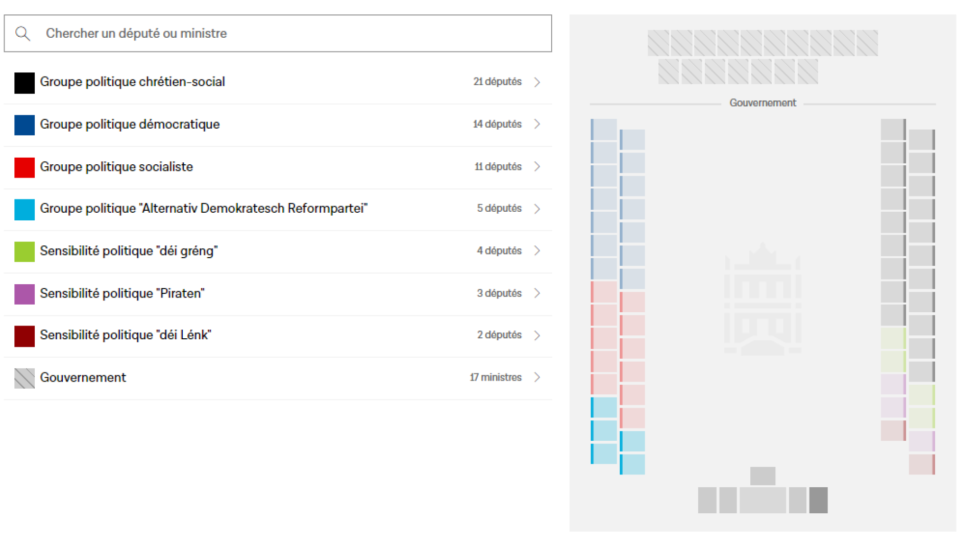This screenshot has height=551, width=980.
Task: Click the black chrétien-social color swatch
Action: tap(24, 83)
